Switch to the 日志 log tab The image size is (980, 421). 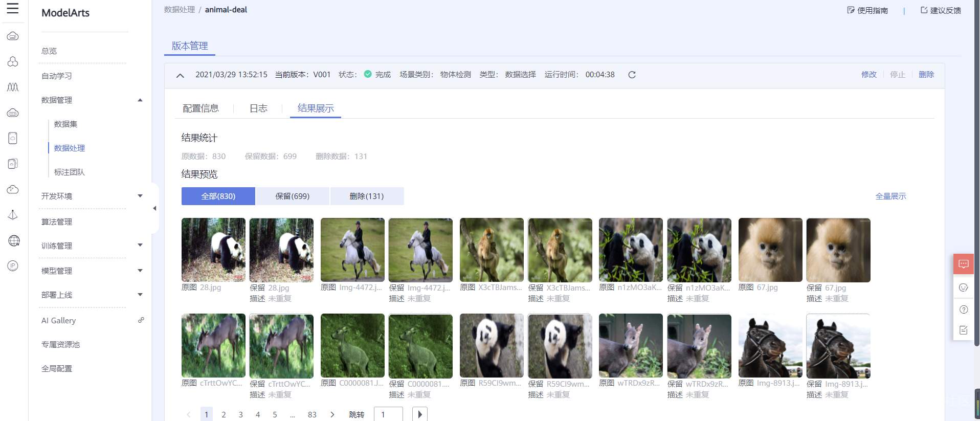tap(258, 108)
